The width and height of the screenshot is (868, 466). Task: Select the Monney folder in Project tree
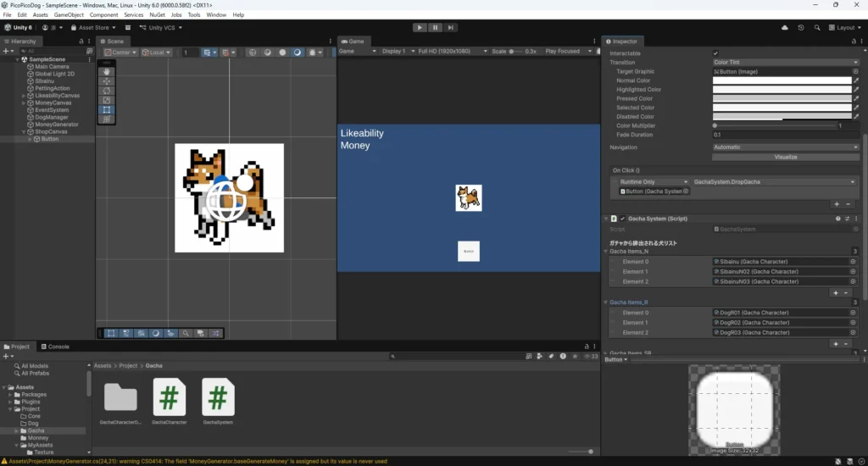coord(38,438)
